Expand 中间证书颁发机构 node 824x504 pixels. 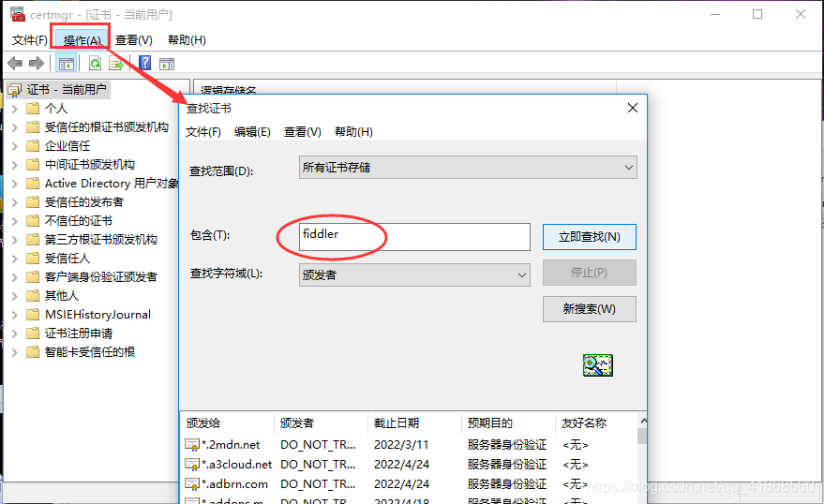[x=15, y=165]
